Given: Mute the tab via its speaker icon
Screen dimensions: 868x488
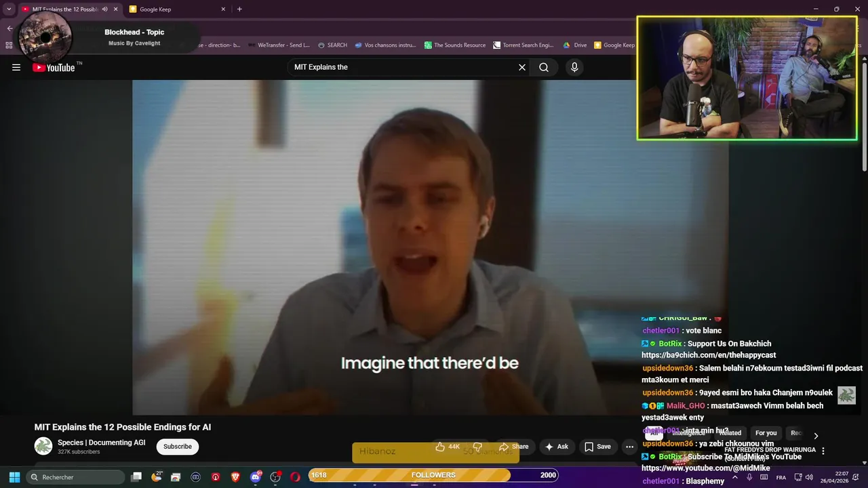Looking at the screenshot, I should (104, 9).
